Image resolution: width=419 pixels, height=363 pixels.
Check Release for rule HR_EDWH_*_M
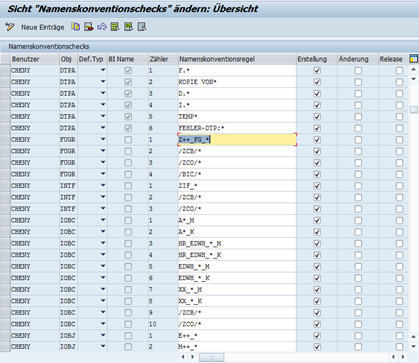pos(399,243)
